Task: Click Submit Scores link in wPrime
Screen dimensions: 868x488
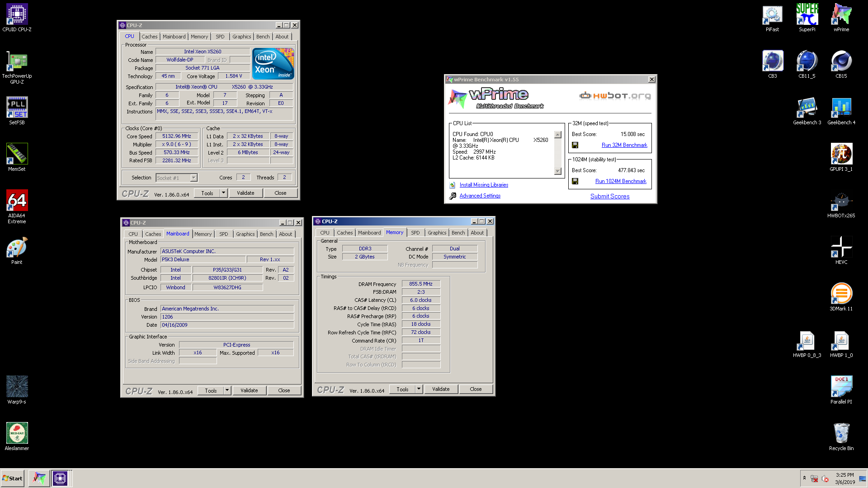Action: point(610,196)
